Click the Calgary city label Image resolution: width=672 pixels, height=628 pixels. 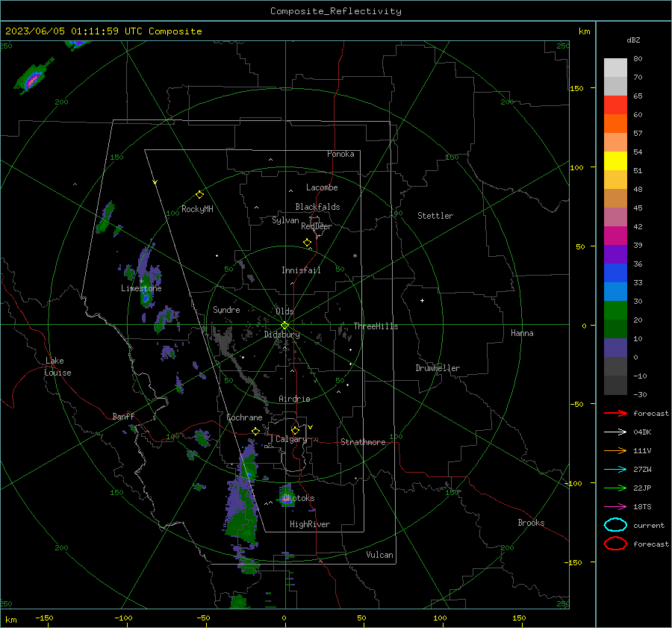click(x=291, y=439)
